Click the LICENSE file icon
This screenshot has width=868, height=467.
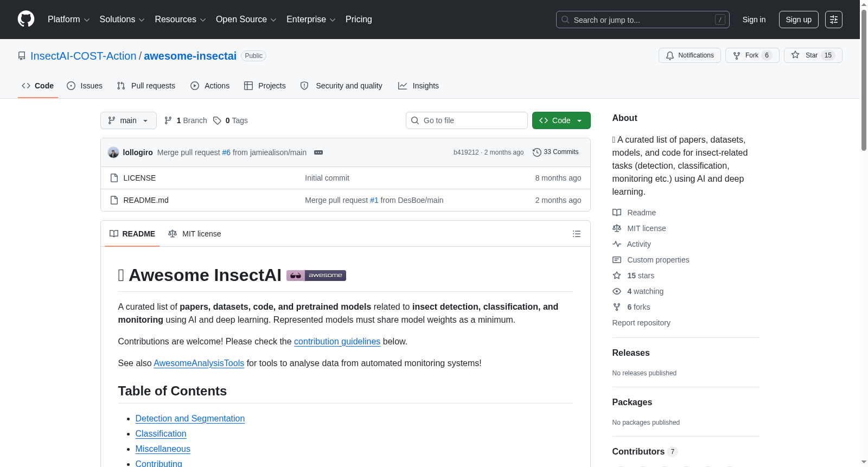tap(114, 178)
